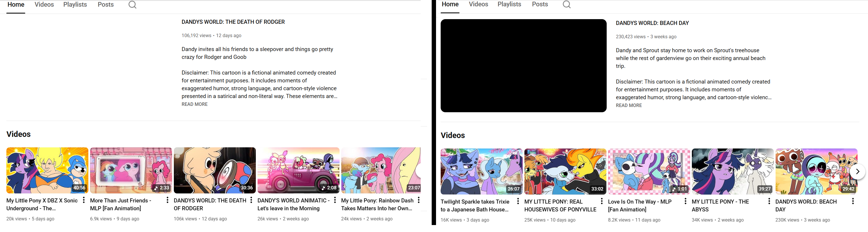Open search on the Beach Day channel page
This screenshot has width=868, height=232.
pyautogui.click(x=567, y=4)
